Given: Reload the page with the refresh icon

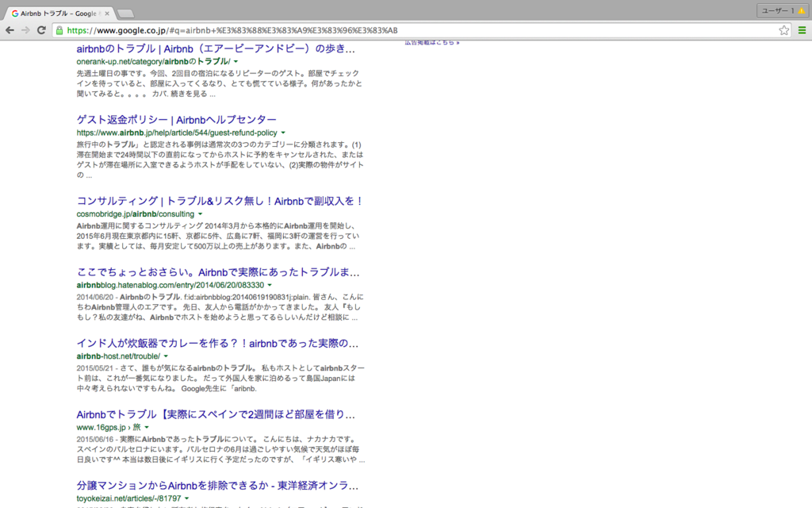Looking at the screenshot, I should 41,31.
